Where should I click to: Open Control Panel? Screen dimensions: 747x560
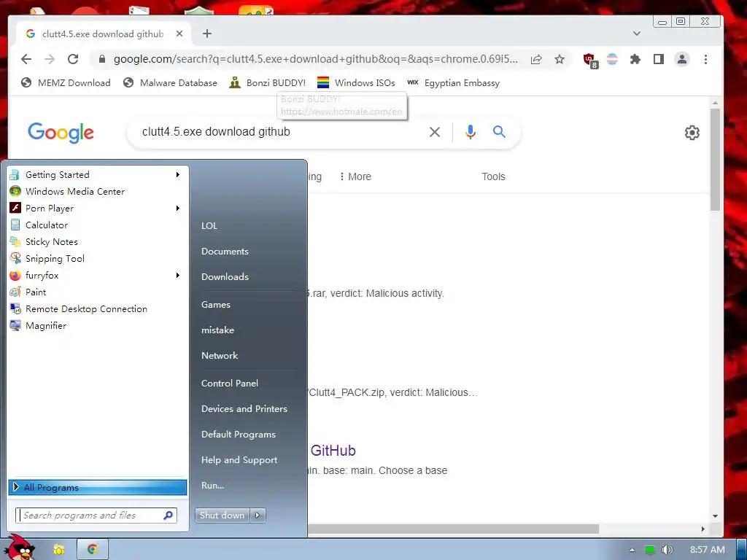pyautogui.click(x=230, y=384)
